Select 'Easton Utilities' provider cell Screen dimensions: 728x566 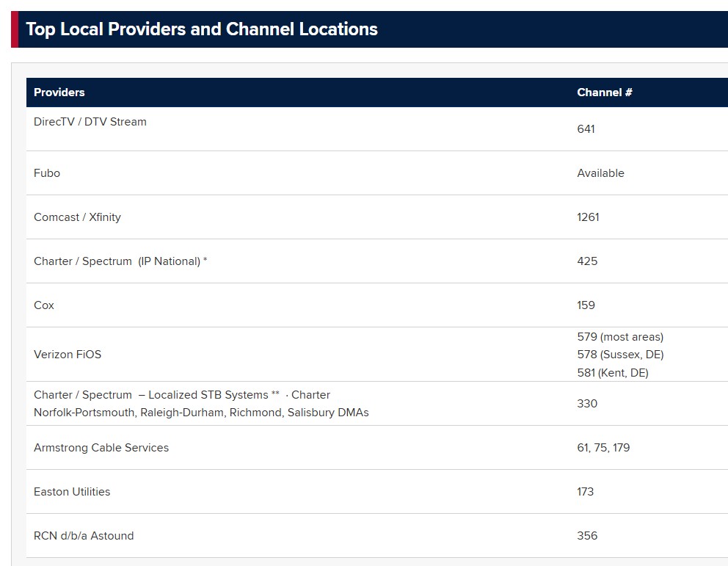[72, 492]
